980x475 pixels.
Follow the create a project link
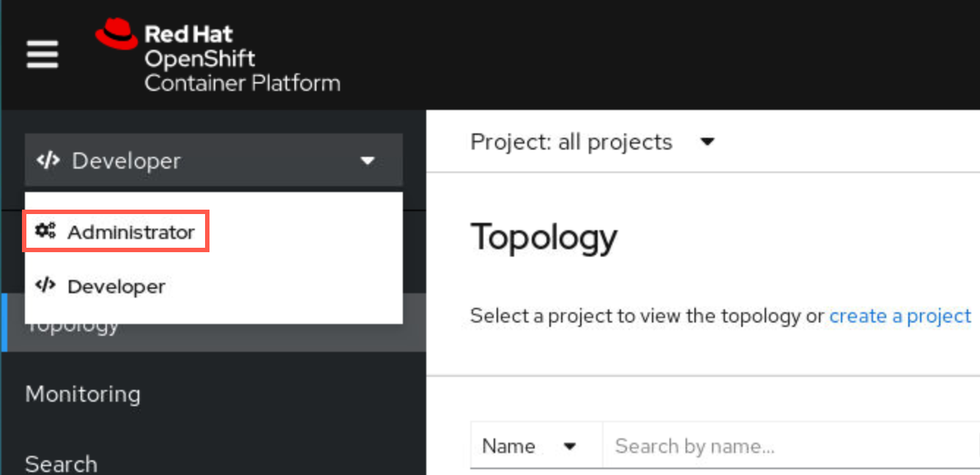click(x=900, y=316)
